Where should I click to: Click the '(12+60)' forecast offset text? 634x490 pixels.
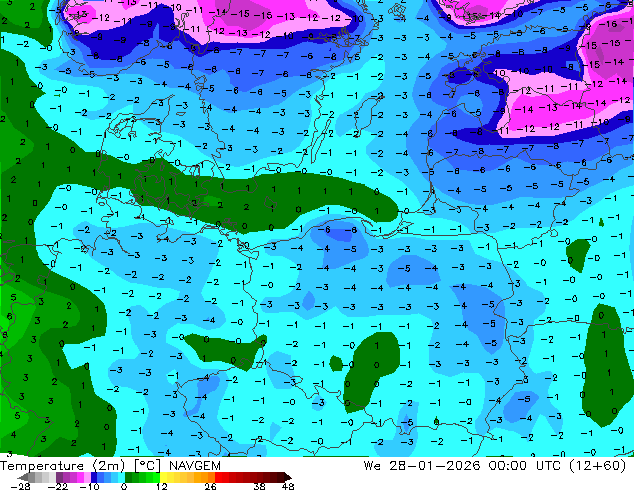(x=598, y=466)
